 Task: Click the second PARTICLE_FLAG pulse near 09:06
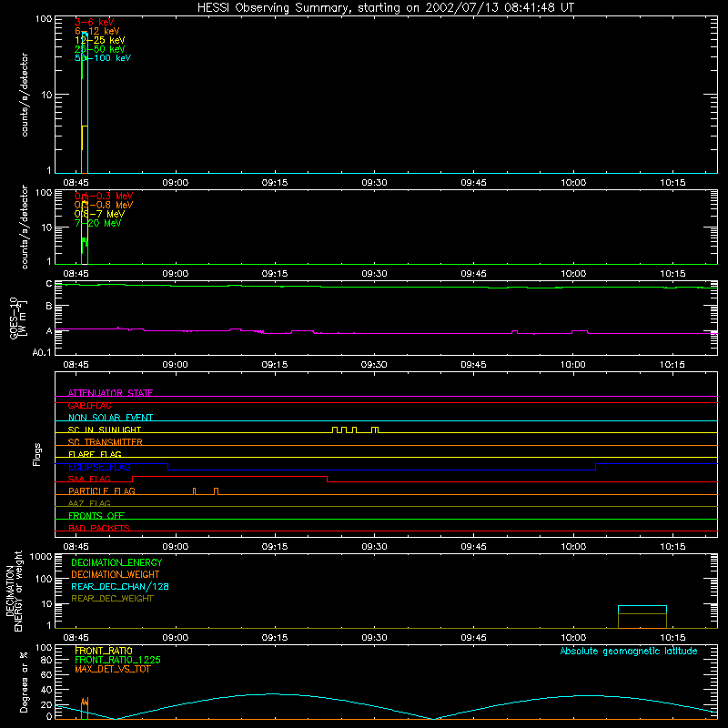[216, 490]
